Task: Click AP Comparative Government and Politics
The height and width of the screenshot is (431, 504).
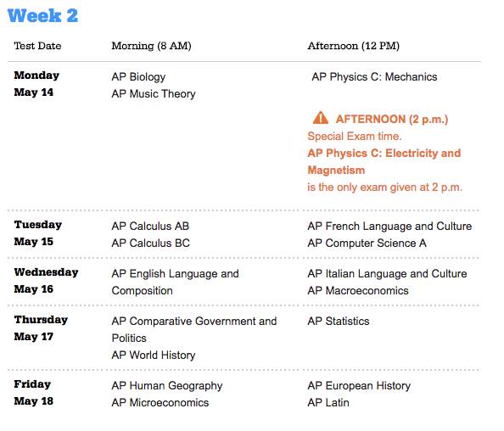Action: [194, 329]
